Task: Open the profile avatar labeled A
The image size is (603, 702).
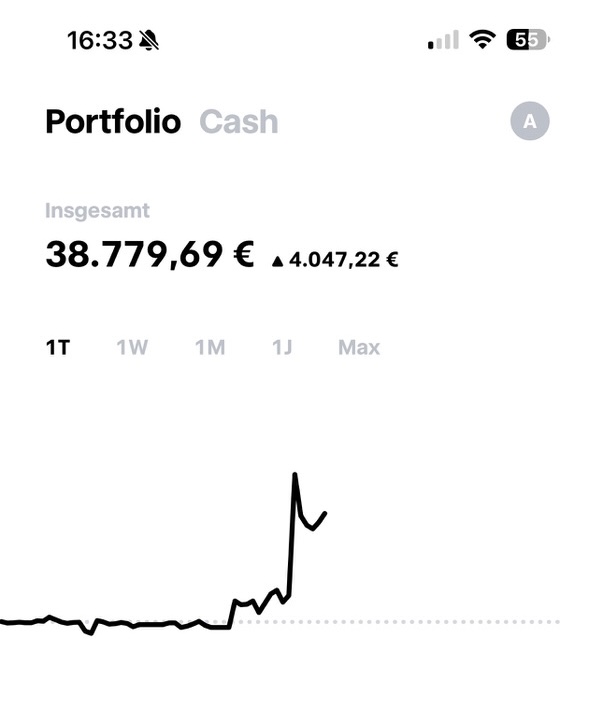Action: tap(530, 122)
